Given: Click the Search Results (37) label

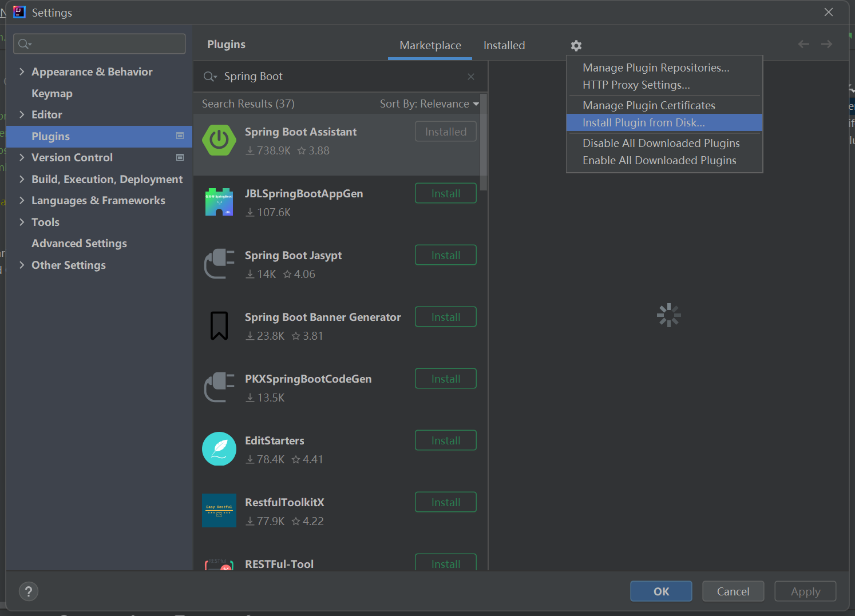Looking at the screenshot, I should tap(248, 104).
